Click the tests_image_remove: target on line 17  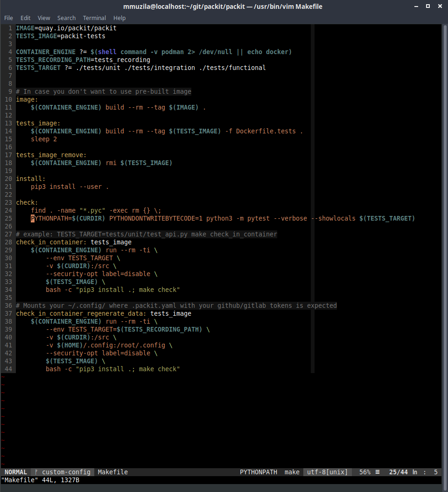tap(51, 155)
